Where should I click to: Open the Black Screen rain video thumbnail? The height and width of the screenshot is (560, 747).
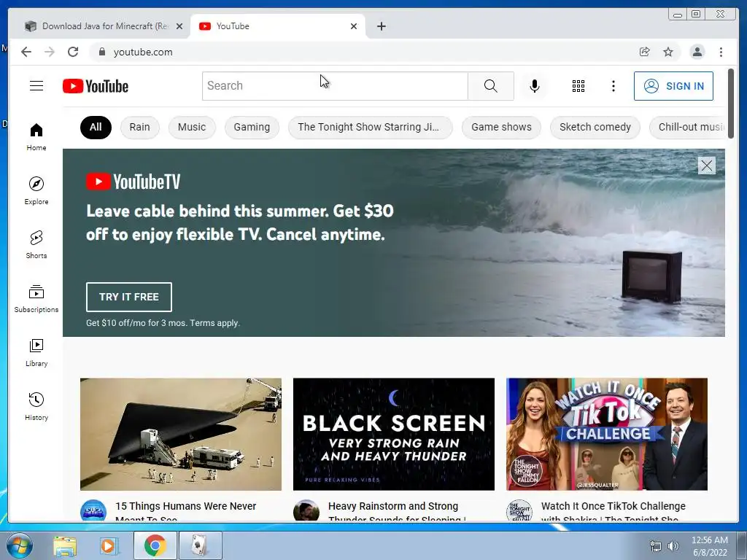pyautogui.click(x=393, y=434)
